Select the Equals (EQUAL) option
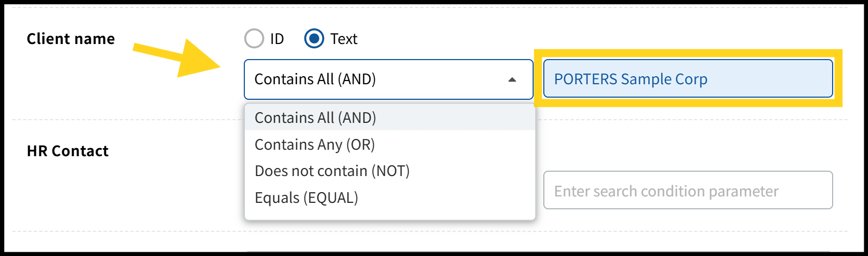868x256 pixels. (306, 198)
